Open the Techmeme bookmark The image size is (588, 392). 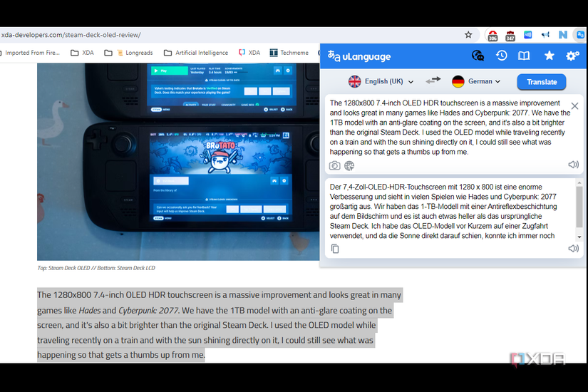289,53
